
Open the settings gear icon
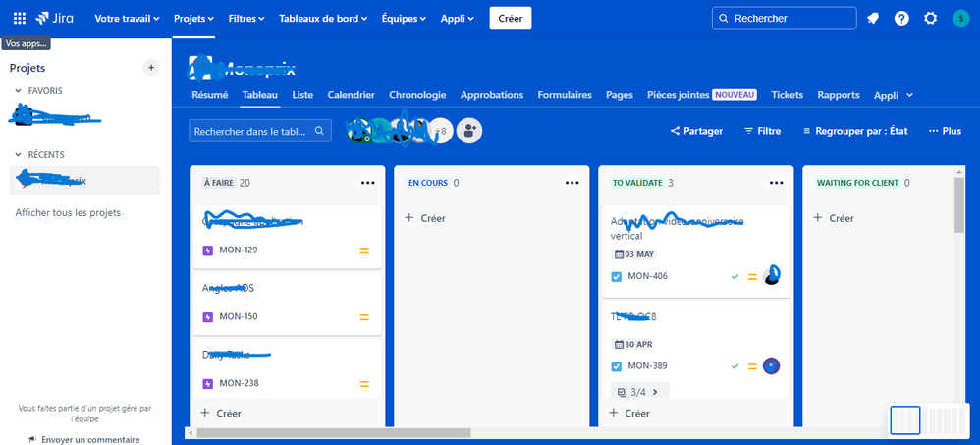click(x=930, y=18)
